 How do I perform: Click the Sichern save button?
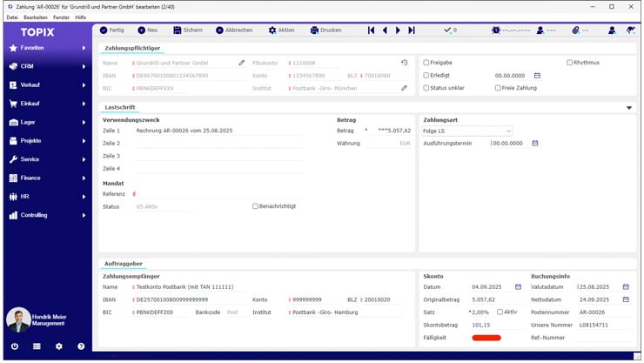pos(188,30)
